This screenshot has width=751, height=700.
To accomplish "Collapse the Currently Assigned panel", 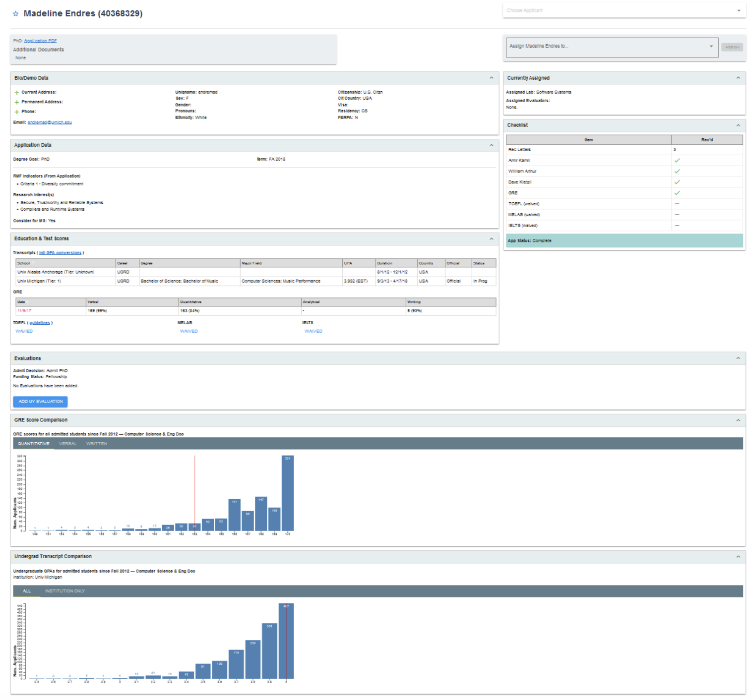I will coord(738,78).
